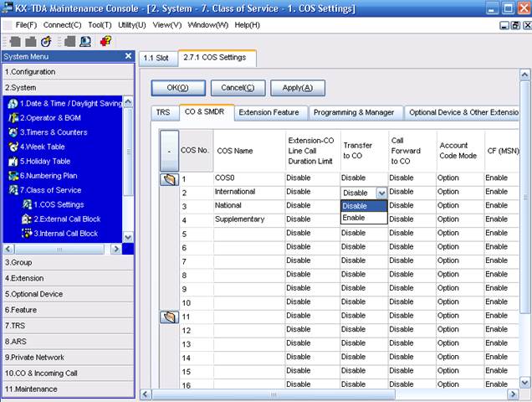Click the Holiday Table icon

(x=13, y=162)
